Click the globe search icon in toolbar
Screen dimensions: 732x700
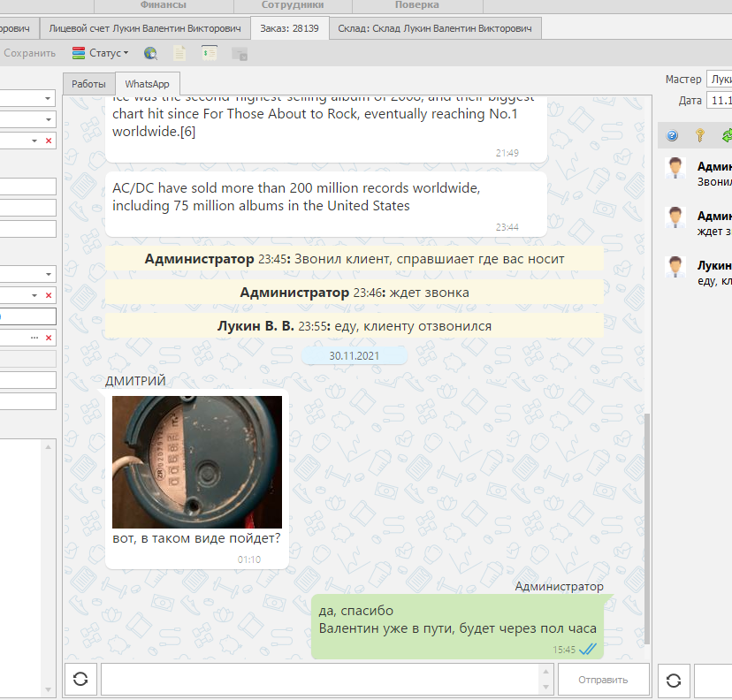click(151, 53)
